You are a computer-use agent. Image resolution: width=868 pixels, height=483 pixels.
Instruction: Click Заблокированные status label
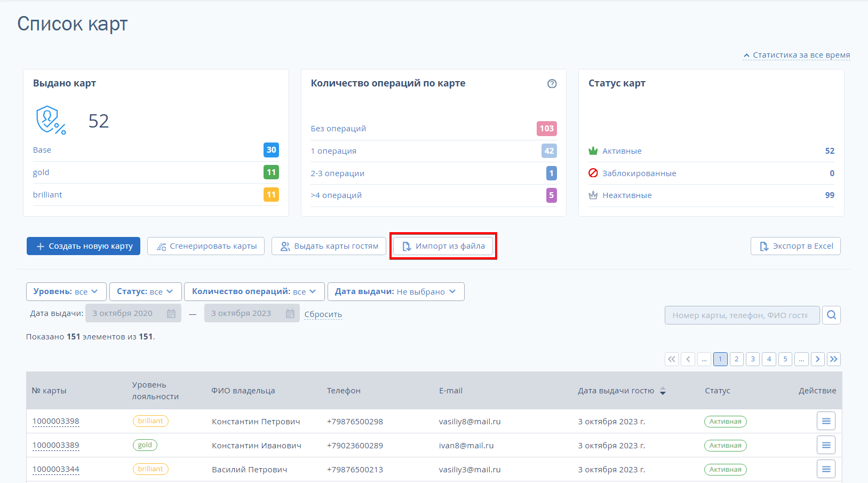tap(639, 173)
